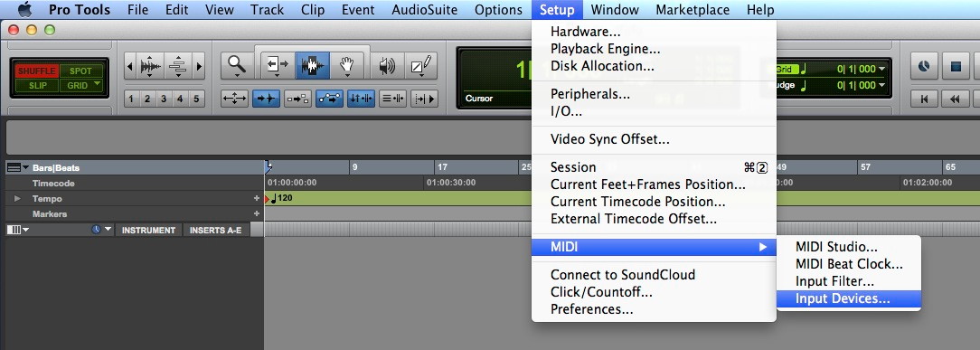This screenshot has width=980, height=350.
Task: Click the Rewind transport button
Action: (x=955, y=99)
